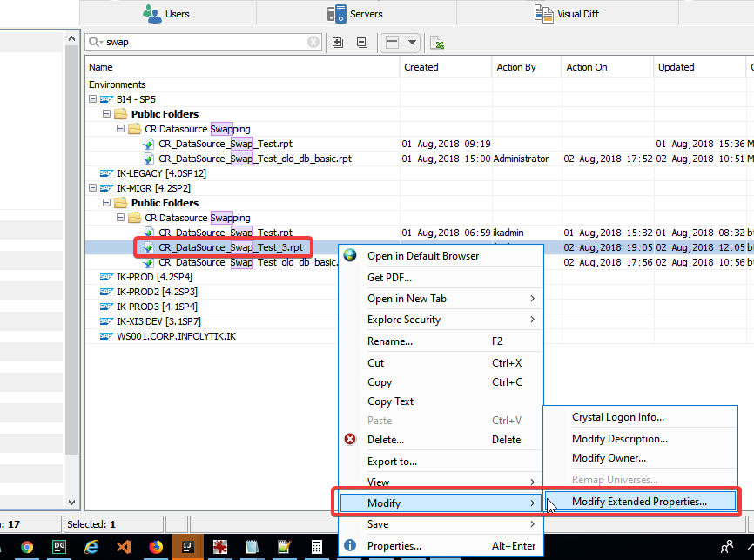Collapse the IK-MIGR [4.2SP2] environment
The image size is (754, 560).
point(93,188)
